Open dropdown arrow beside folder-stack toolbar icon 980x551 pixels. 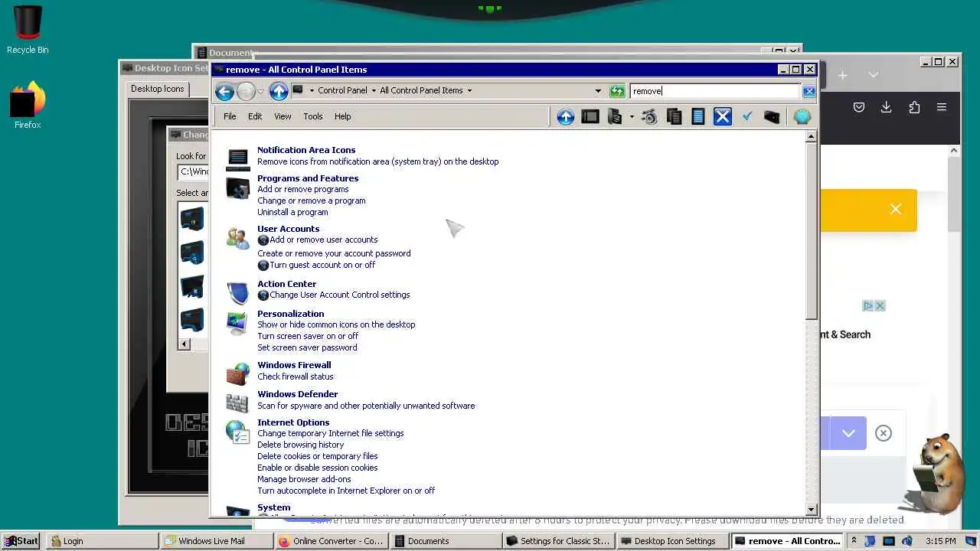(632, 116)
